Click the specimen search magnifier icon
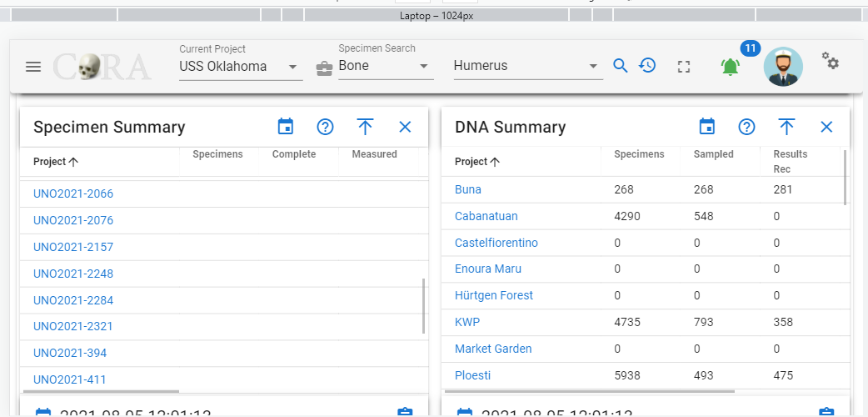The height and width of the screenshot is (417, 868). 621,66
